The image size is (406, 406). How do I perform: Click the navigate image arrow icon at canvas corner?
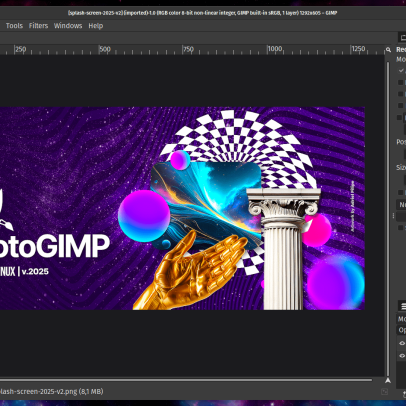pos(388,380)
